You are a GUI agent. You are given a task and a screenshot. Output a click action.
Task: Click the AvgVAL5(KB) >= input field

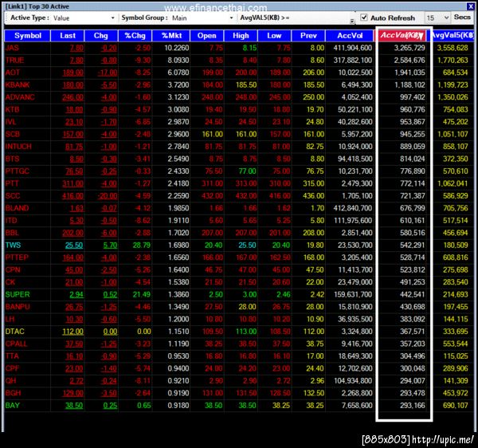point(319,18)
